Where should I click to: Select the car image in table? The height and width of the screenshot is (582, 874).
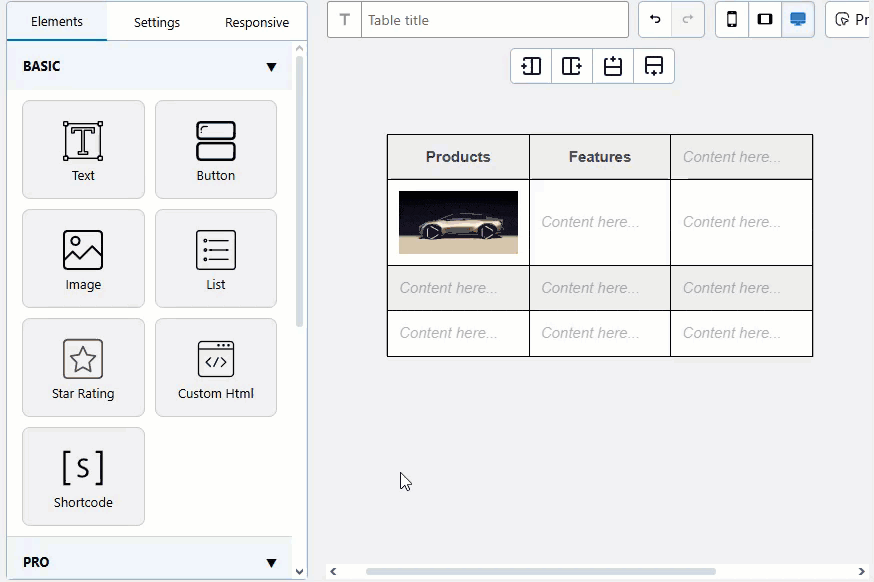(458, 222)
